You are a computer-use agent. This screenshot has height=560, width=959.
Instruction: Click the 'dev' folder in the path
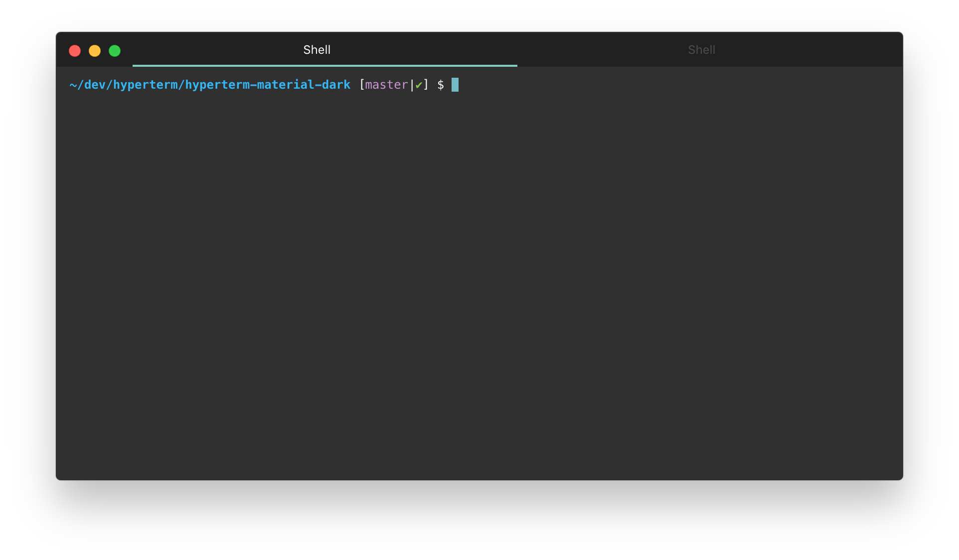coord(95,85)
